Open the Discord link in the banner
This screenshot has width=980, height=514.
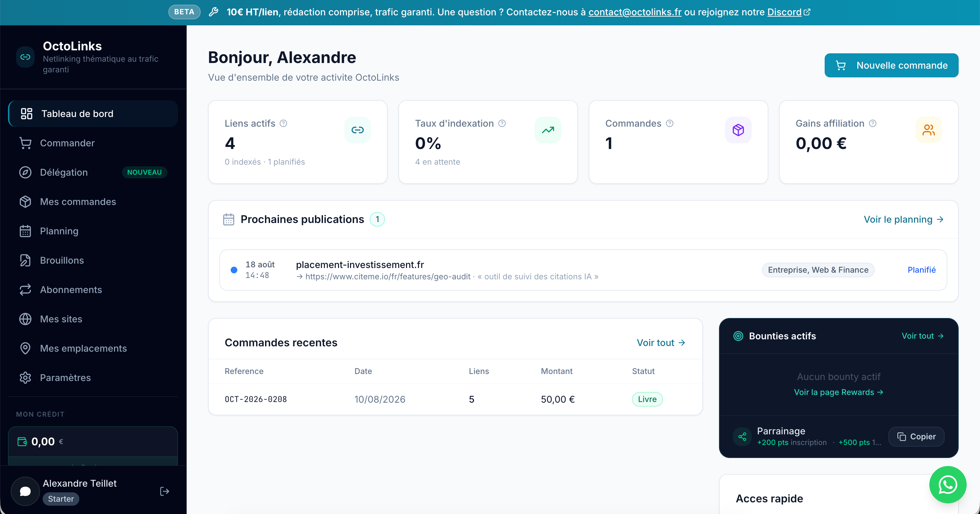point(788,12)
